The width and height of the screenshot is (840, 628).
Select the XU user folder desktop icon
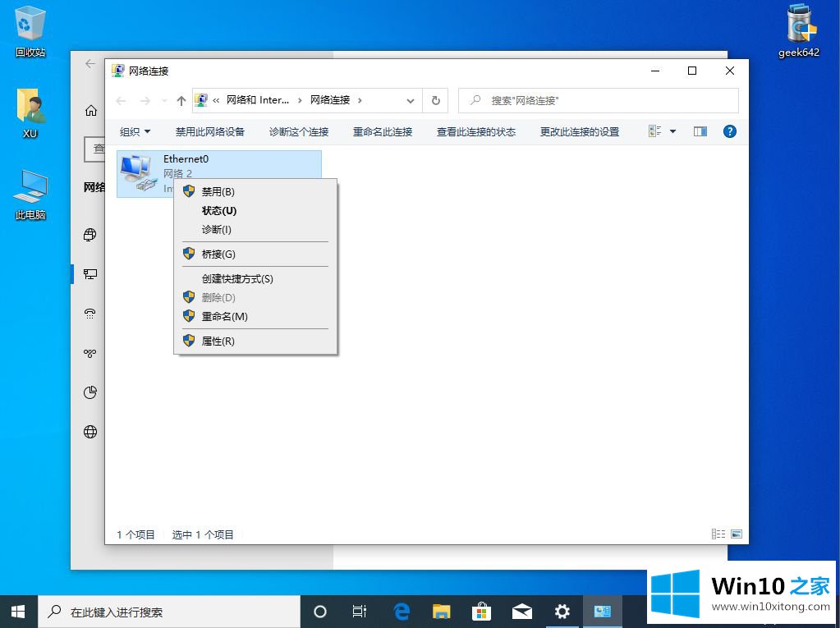point(30,113)
